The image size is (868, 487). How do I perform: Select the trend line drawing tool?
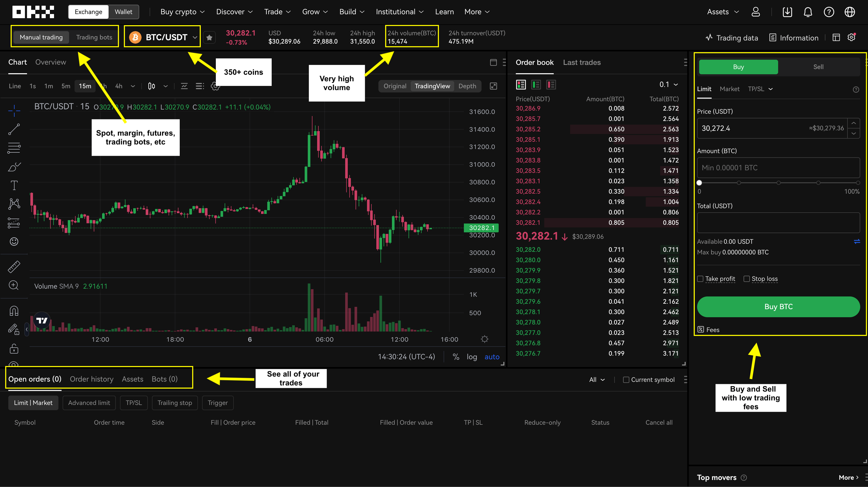tap(14, 129)
